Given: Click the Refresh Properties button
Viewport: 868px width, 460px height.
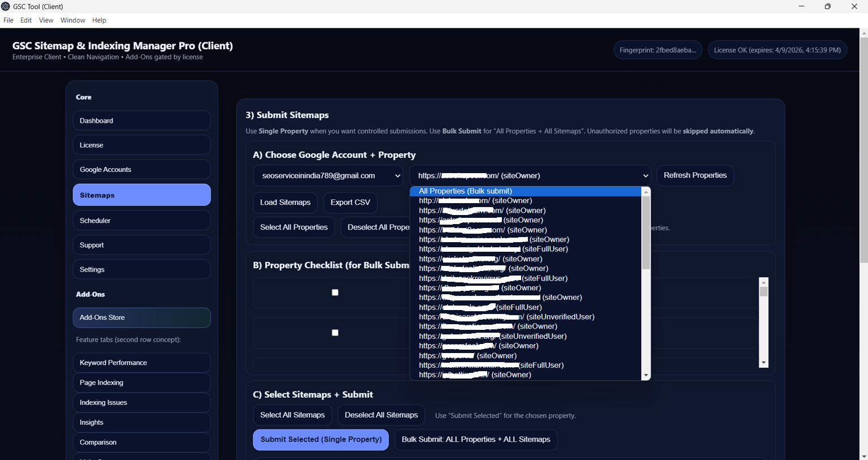Looking at the screenshot, I should pyautogui.click(x=695, y=175).
